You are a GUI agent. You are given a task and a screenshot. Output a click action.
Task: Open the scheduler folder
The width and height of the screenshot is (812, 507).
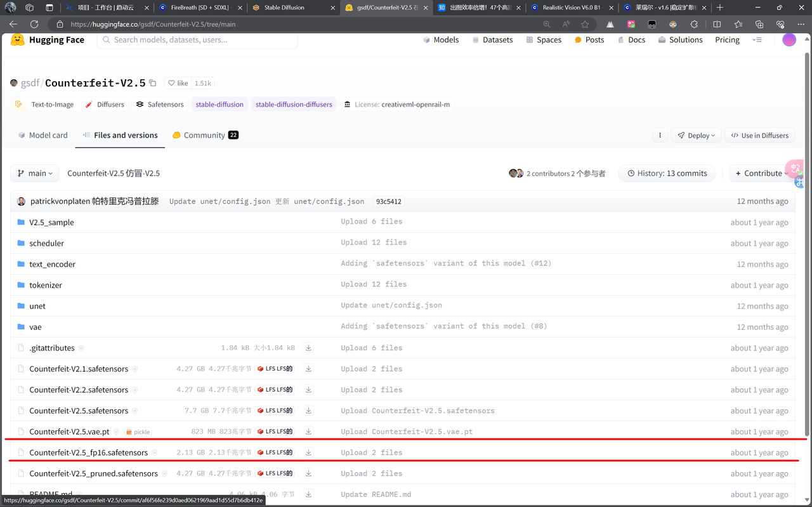(x=46, y=243)
